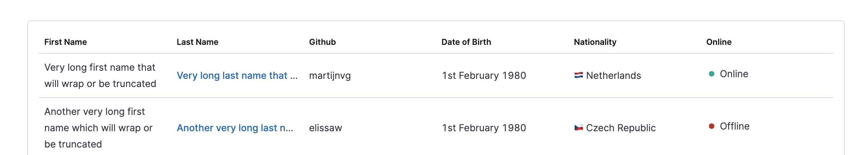
Task: Click the red offline status dot
Action: point(711,126)
